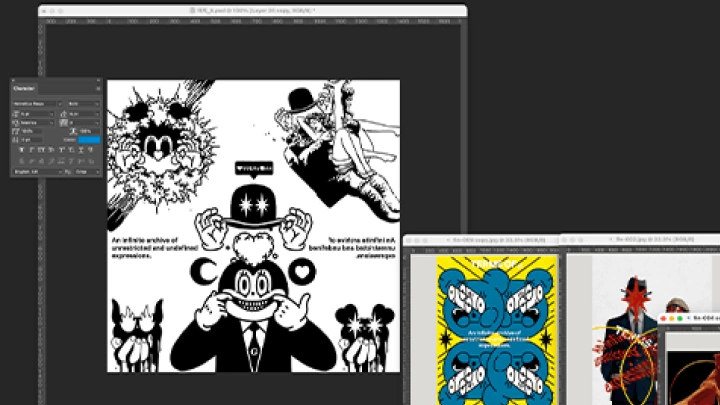Open the Character panel flyout menu
Viewport: 720px width, 405px height.
98,89
